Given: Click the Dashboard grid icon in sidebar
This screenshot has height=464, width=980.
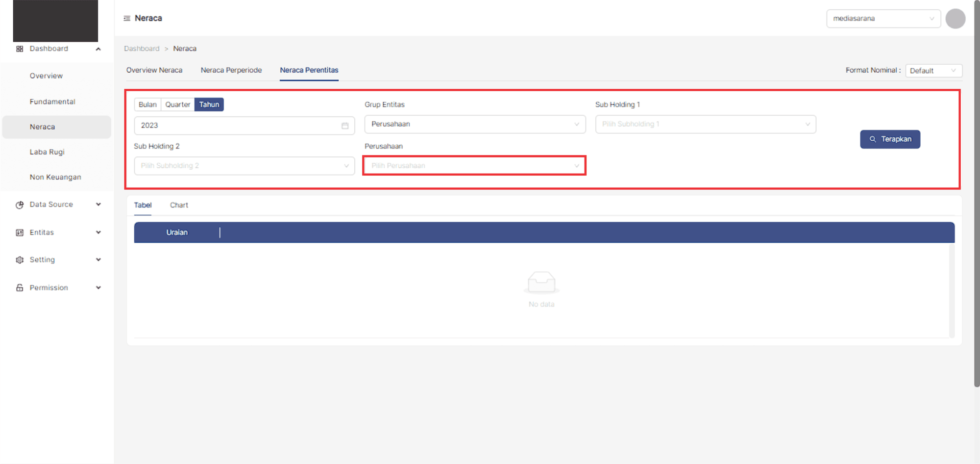Looking at the screenshot, I should click(20, 49).
